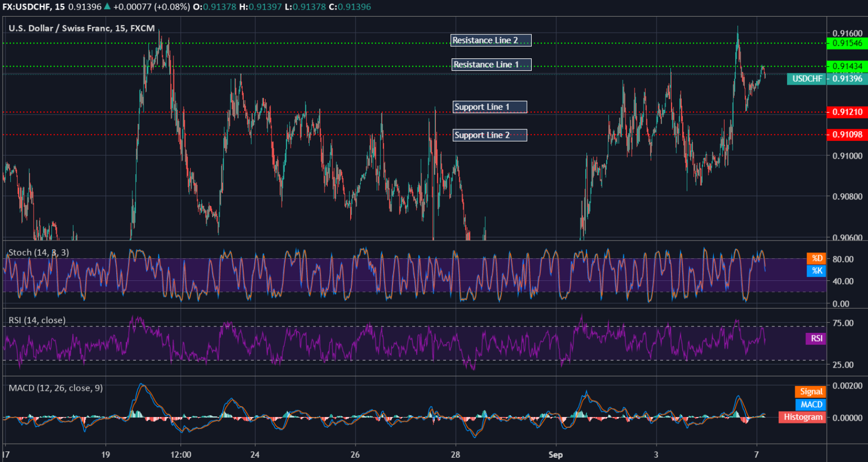Select the purple RSI legend tag
Screen dimensions: 868x462
[x=816, y=339]
